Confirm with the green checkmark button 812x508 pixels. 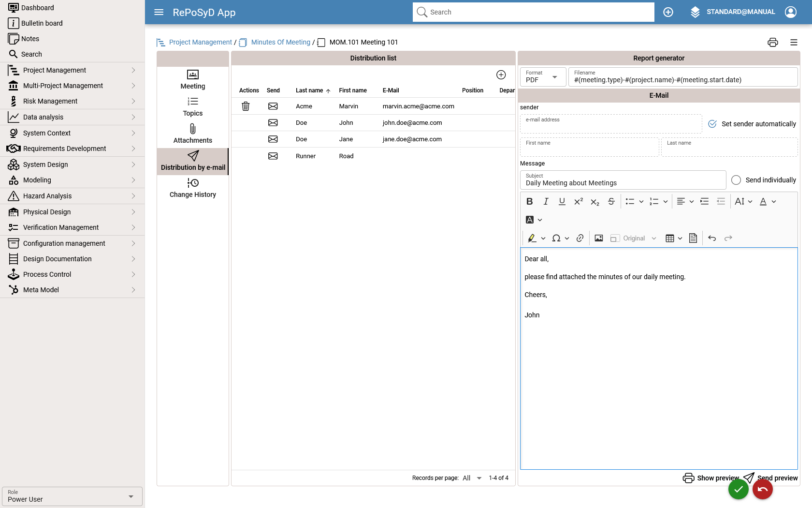coord(739,489)
